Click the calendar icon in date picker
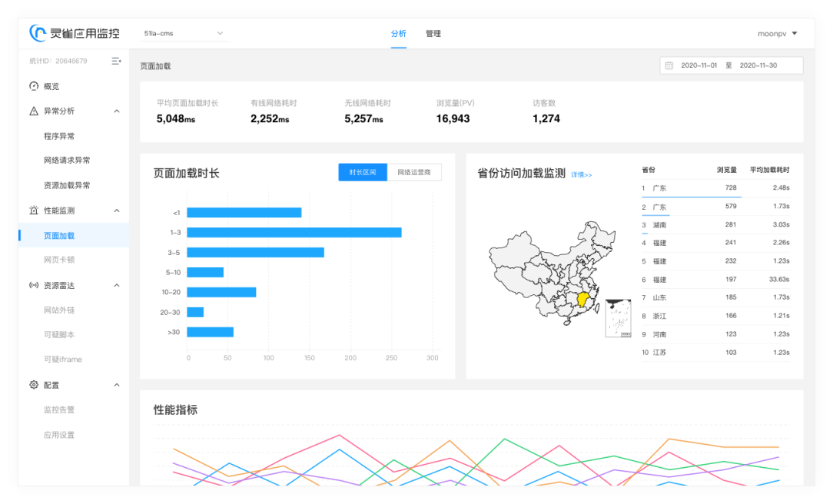The width and height of the screenshot is (833, 504). [x=669, y=65]
